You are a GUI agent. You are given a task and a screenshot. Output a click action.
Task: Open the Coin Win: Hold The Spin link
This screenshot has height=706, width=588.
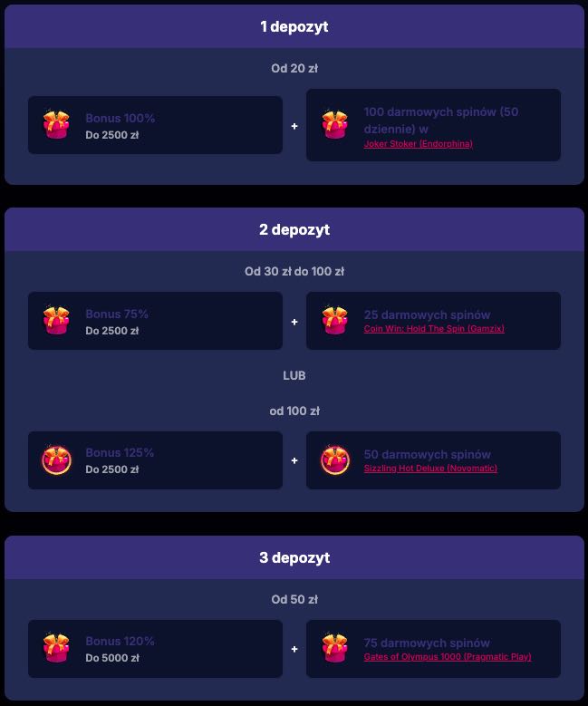pyautogui.click(x=434, y=329)
